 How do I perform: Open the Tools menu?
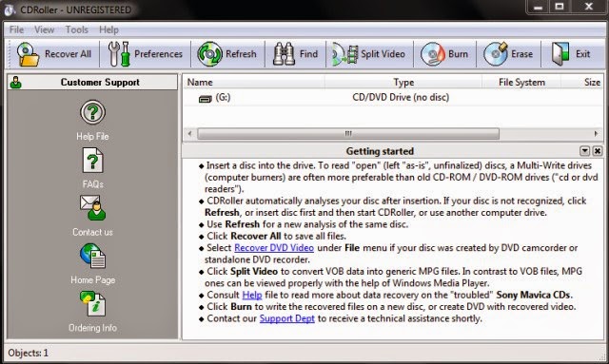[x=76, y=29]
